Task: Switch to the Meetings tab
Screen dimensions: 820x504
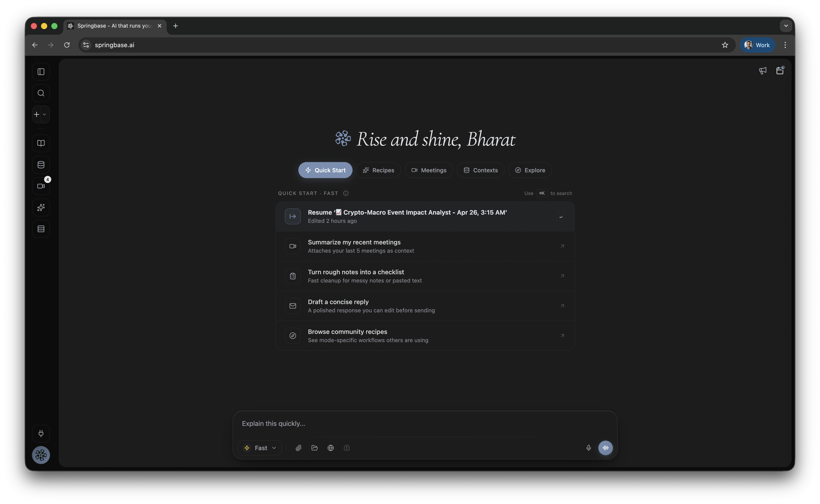Action: pyautogui.click(x=429, y=170)
